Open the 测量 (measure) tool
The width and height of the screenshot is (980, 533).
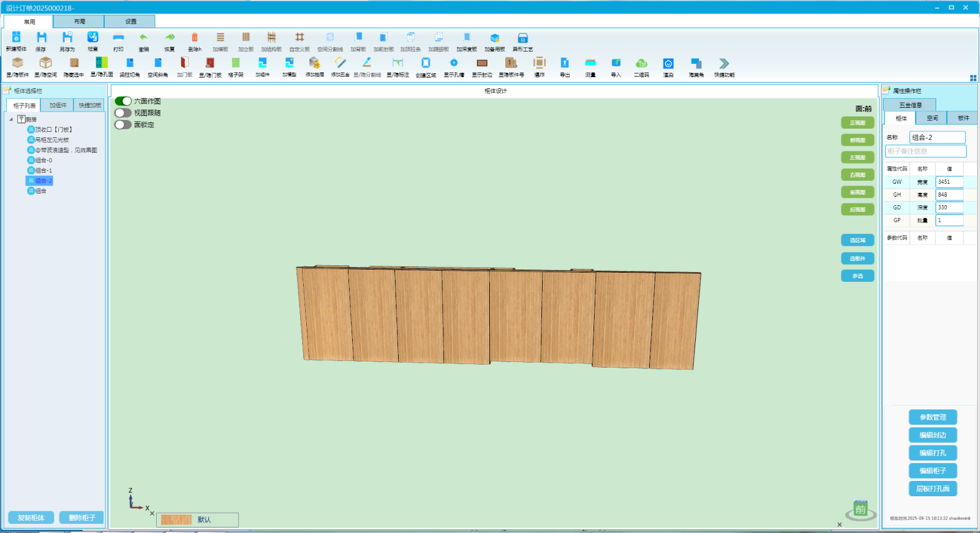point(590,64)
